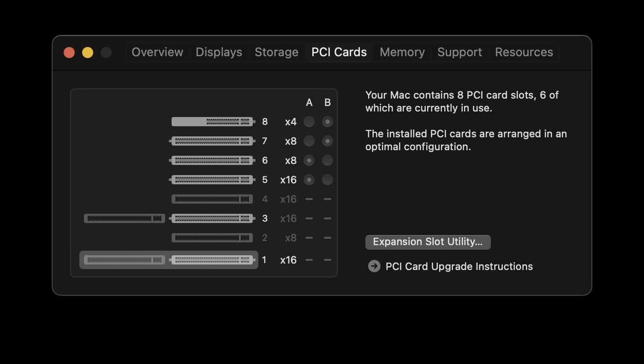Click slot number 1 label
This screenshot has height=364, width=644.
264,260
